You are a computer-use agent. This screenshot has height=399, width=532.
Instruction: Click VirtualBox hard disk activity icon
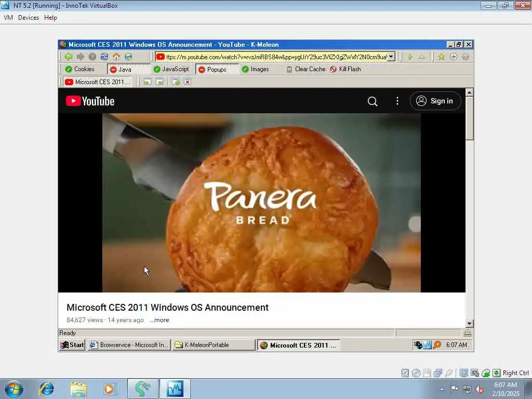pos(405,373)
